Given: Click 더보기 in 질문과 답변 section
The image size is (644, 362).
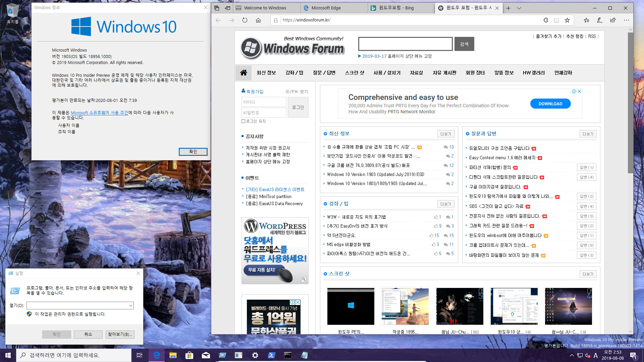Looking at the screenshot, I should tap(588, 134).
